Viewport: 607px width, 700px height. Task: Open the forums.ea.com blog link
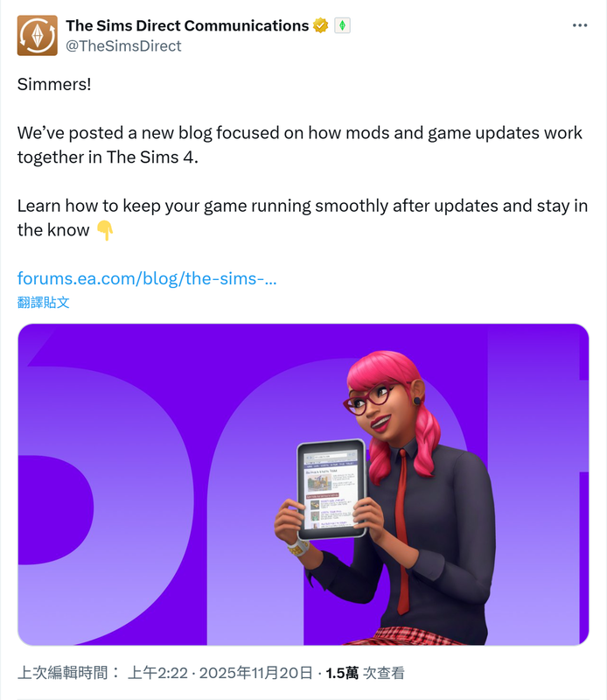click(x=147, y=278)
